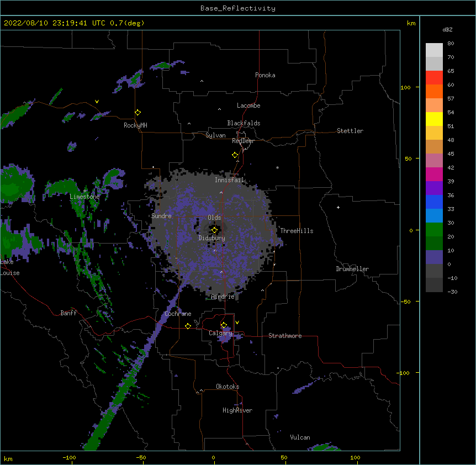Click the km unit label at bottom left
The height and width of the screenshot is (465, 476).
tap(8, 458)
